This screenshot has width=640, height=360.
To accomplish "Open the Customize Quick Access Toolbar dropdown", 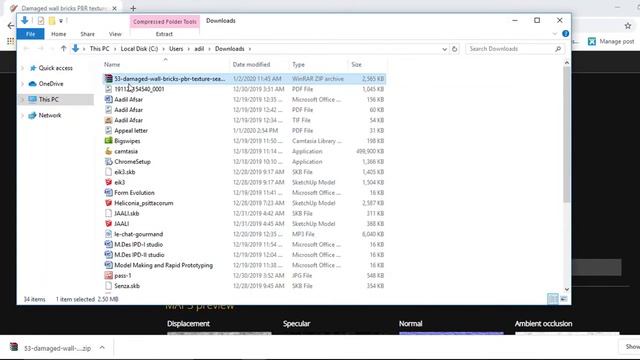I will coord(61,21).
